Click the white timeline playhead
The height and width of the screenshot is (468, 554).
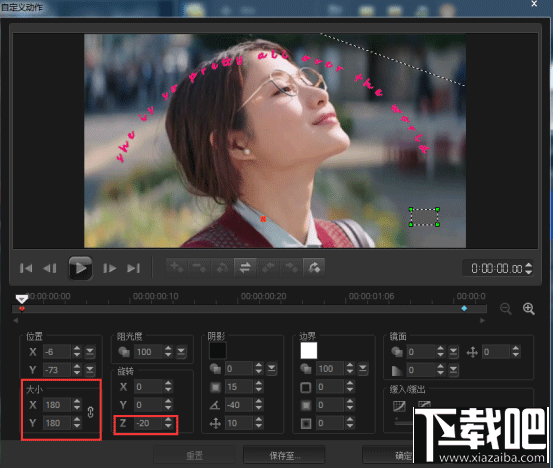click(22, 299)
